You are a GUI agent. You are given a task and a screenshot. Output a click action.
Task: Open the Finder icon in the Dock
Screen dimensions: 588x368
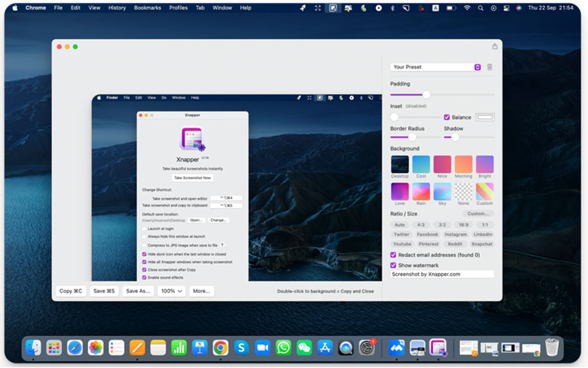coord(34,348)
